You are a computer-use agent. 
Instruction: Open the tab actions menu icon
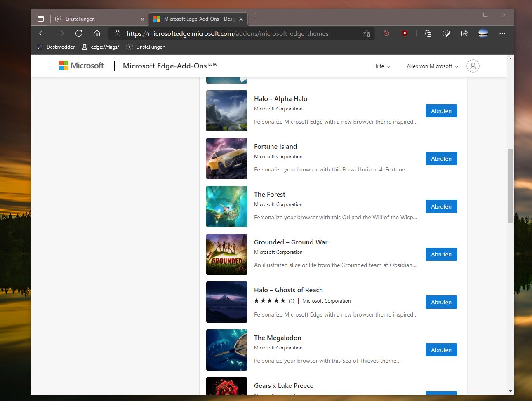[40, 19]
